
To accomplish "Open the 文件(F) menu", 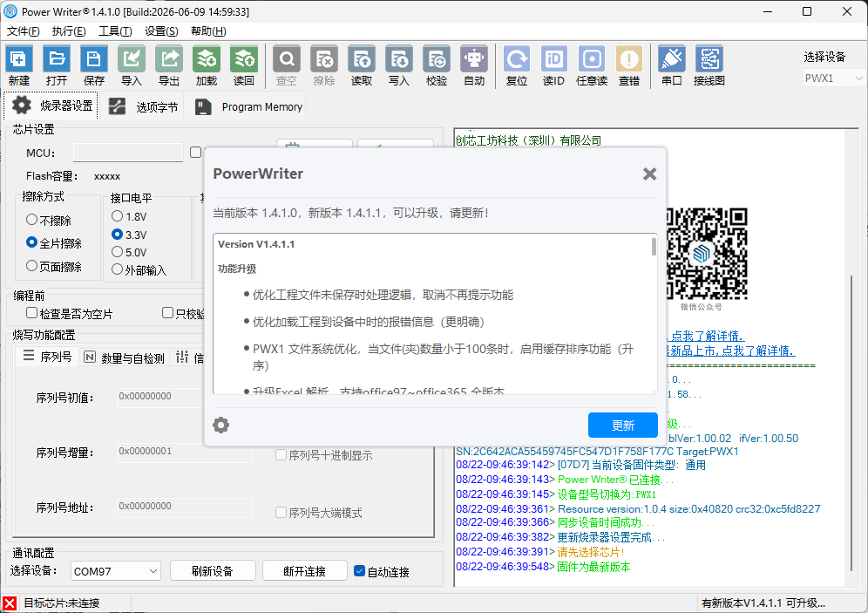I will click(x=24, y=31).
